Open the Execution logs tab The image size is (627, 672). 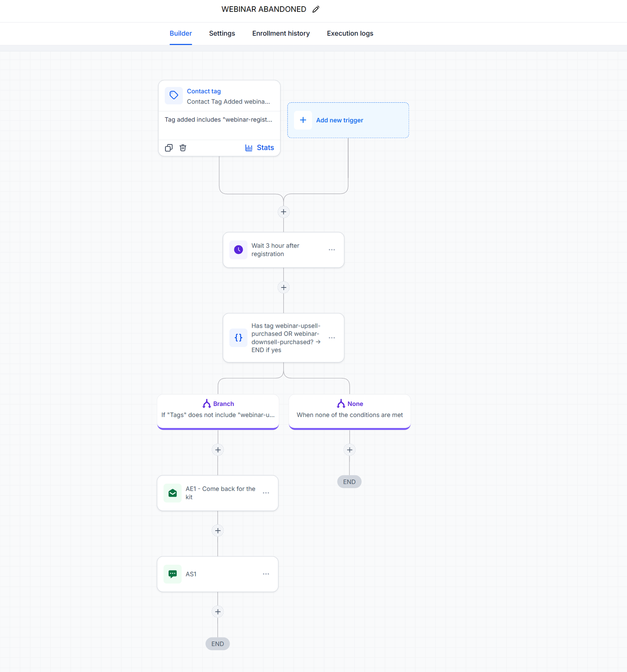tap(350, 33)
